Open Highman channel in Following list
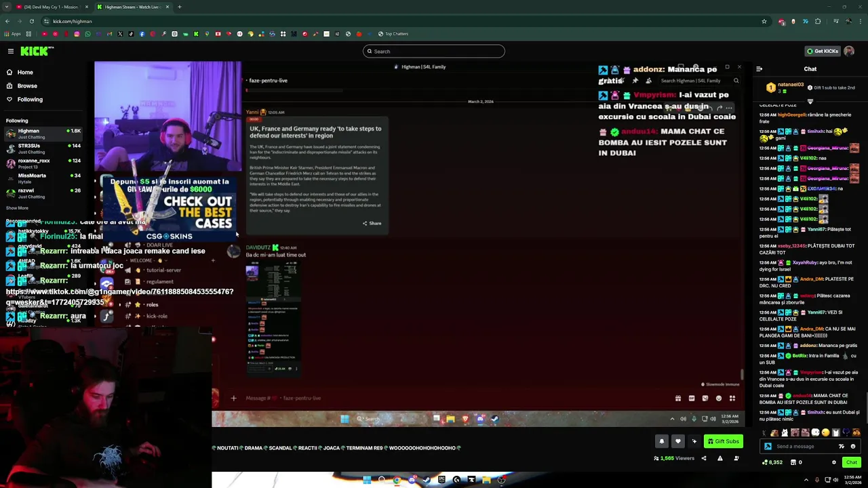The image size is (868, 488). click(43, 134)
